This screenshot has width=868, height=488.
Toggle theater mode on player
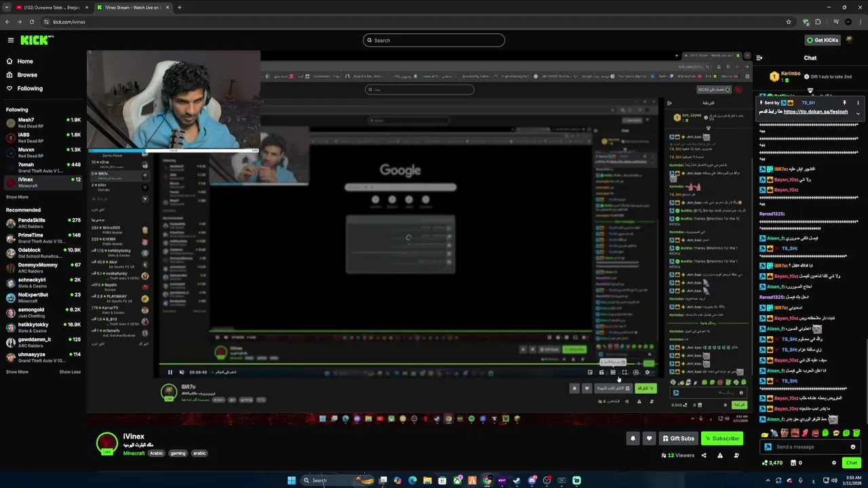pos(613,372)
